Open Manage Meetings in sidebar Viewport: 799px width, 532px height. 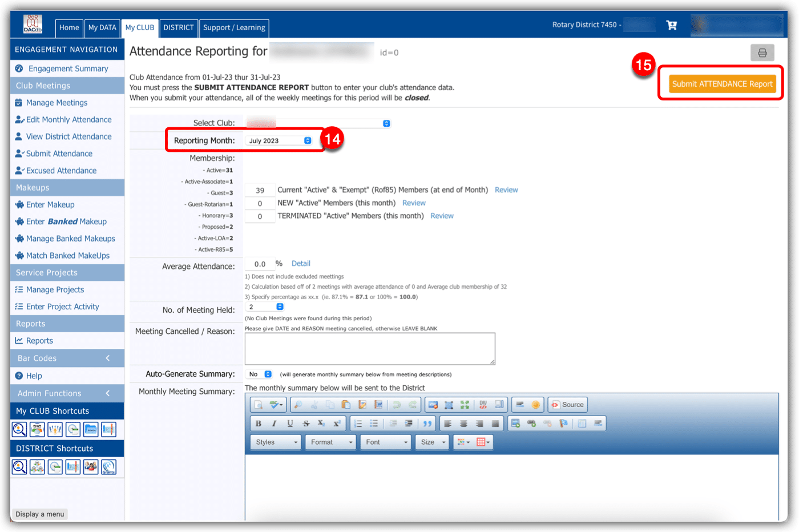[x=57, y=103]
